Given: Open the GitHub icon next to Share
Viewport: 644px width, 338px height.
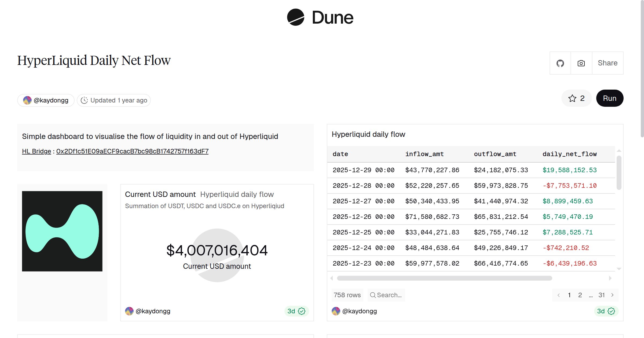Looking at the screenshot, I should 560,63.
